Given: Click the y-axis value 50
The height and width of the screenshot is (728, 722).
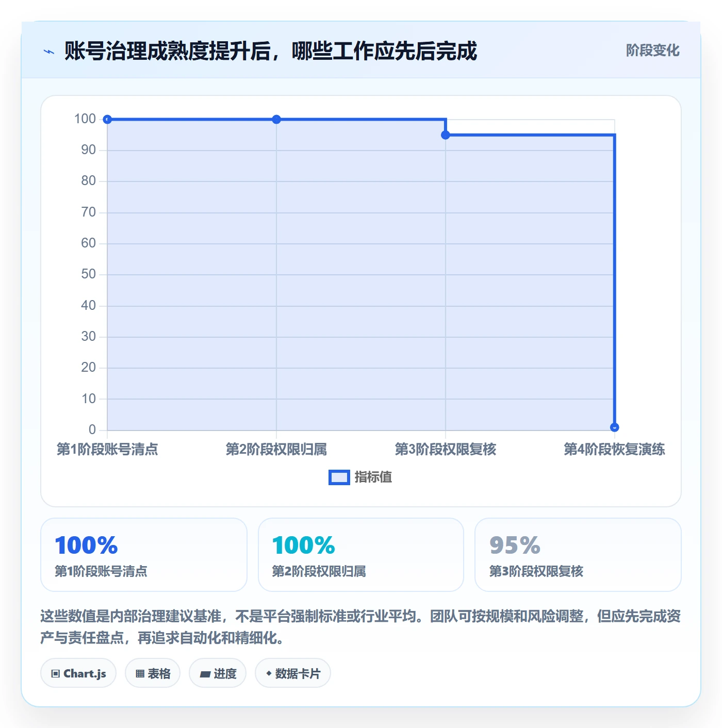Looking at the screenshot, I should point(89,274).
